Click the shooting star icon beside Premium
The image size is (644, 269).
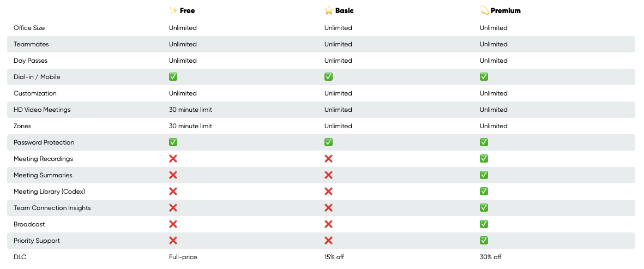click(484, 10)
